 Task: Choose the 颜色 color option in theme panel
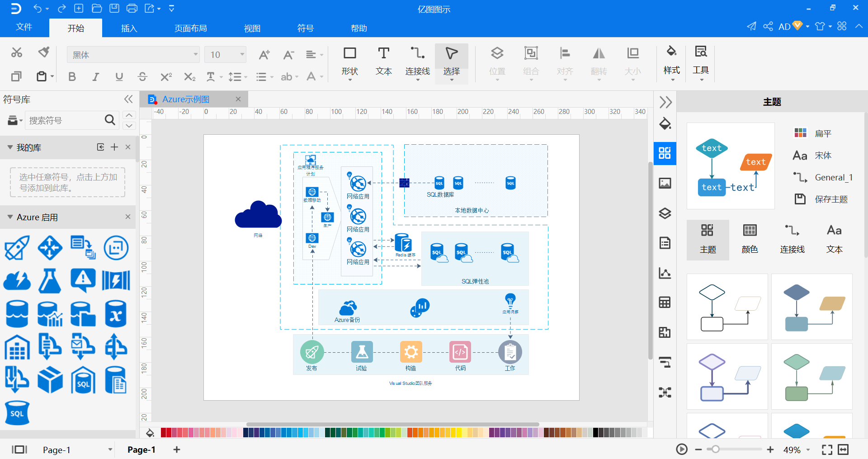click(x=750, y=240)
